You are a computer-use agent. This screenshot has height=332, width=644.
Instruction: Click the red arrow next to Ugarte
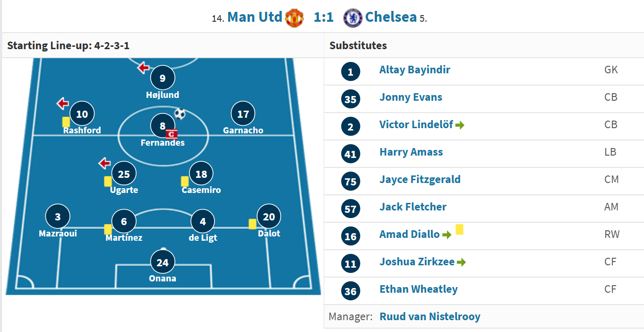pos(104,164)
